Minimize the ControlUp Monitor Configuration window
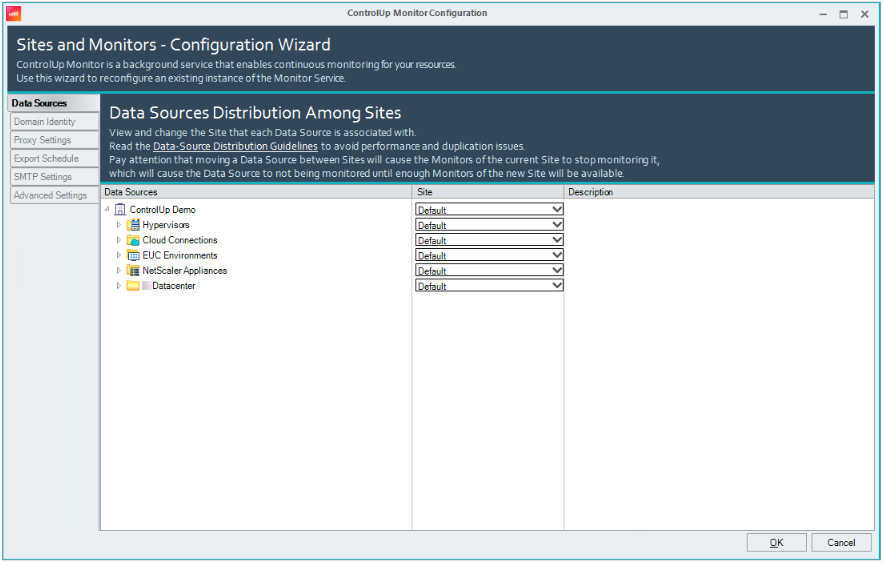 coord(823,14)
